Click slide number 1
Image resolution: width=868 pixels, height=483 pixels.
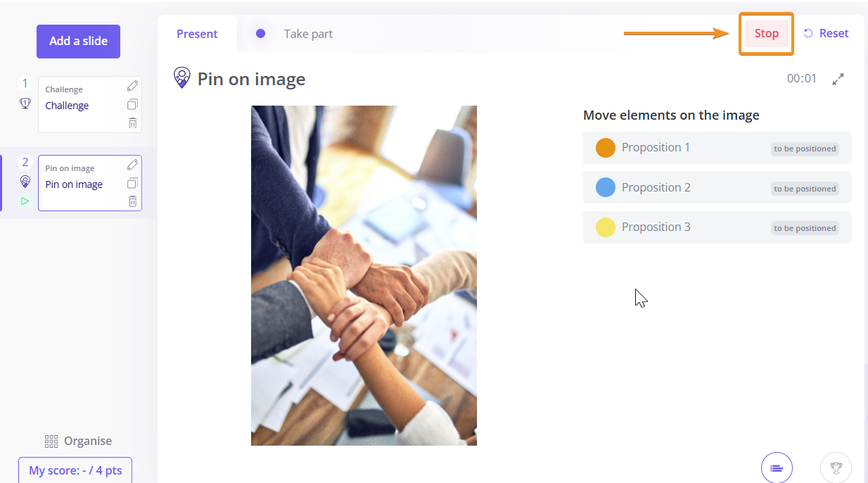(25, 83)
